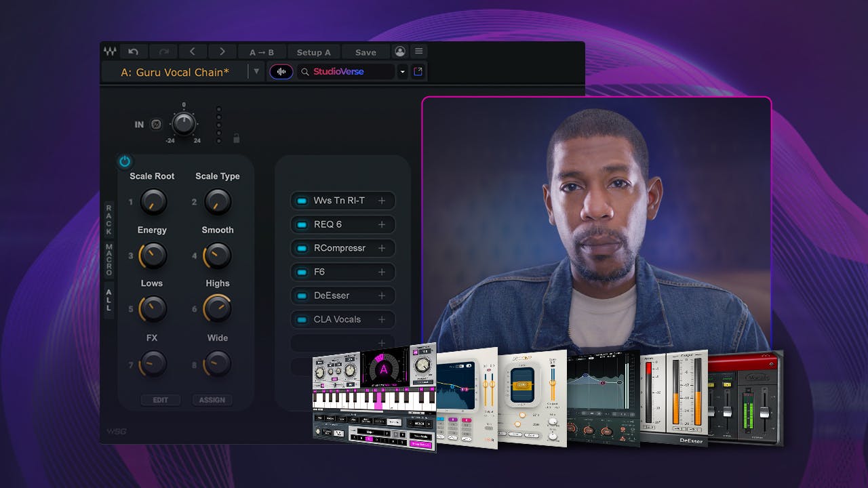This screenshot has width=868, height=488.
Task: Open StudioVerse in an external window
Action: pyautogui.click(x=418, y=71)
